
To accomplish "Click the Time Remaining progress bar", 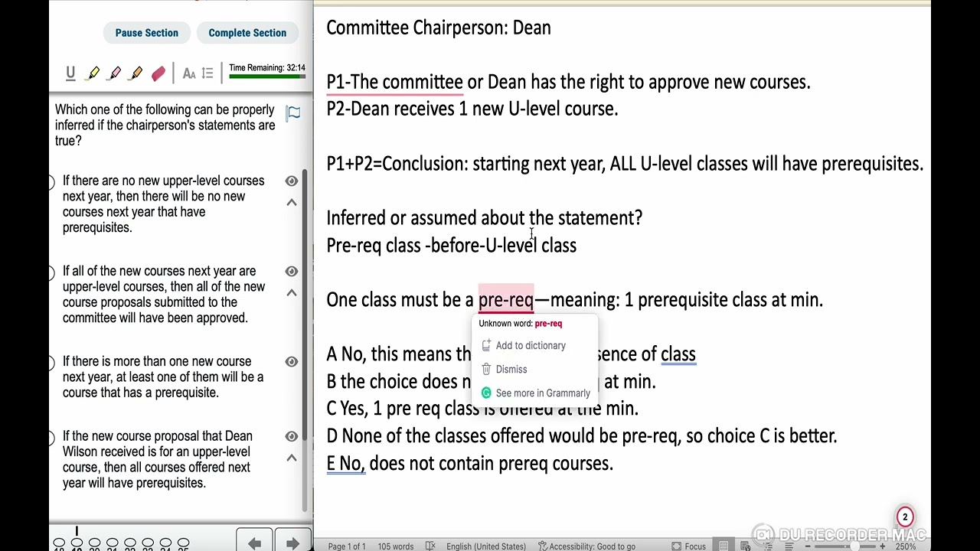I will [x=266, y=77].
